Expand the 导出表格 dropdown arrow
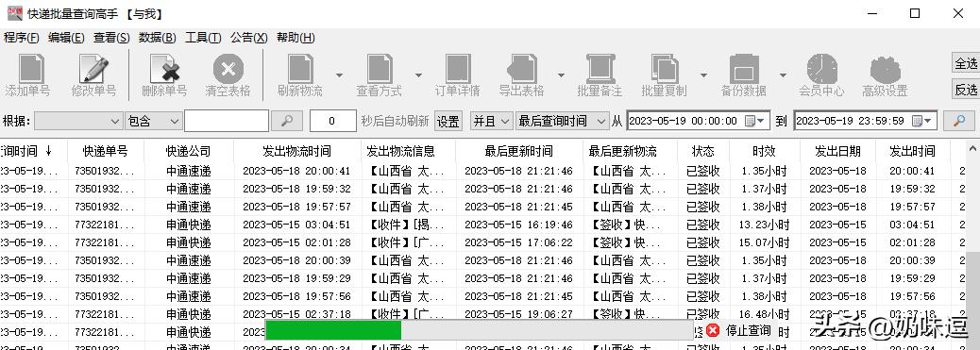Screen dimensions: 980x350 (x=561, y=75)
